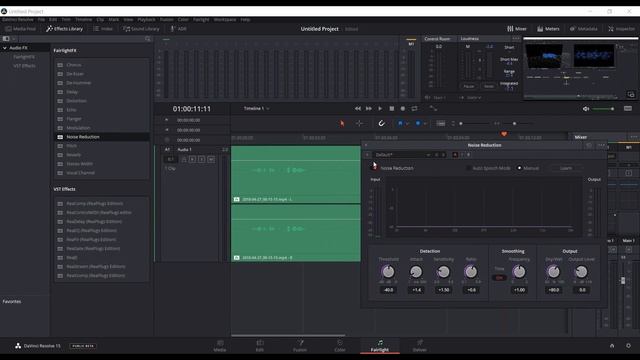Switch to the Color page
The image size is (640, 360).
340,346
